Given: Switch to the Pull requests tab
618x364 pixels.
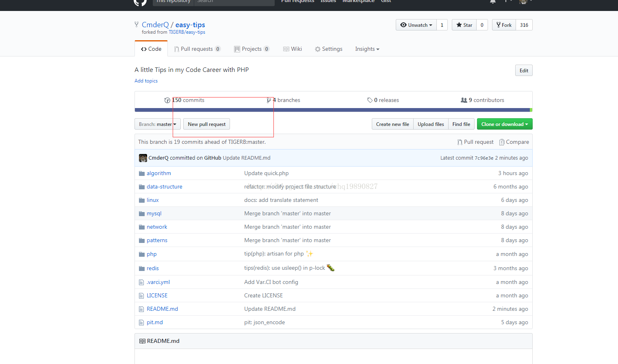Looking at the screenshot, I should click(197, 49).
